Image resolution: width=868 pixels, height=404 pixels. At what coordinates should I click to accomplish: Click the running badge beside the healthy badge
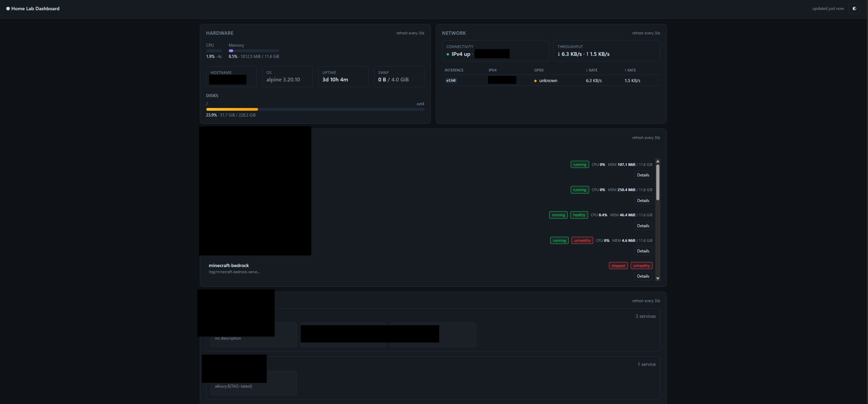click(x=558, y=215)
